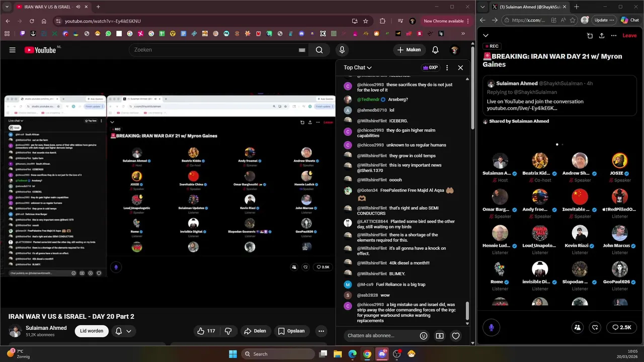Open the YouTube account avatar menu
This screenshot has height=362, width=644.
(454, 50)
